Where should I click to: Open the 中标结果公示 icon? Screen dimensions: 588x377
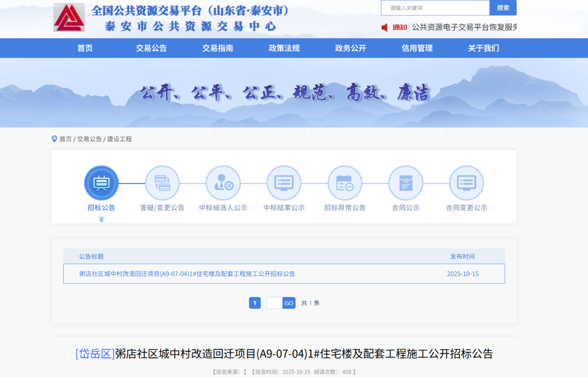[x=284, y=183]
